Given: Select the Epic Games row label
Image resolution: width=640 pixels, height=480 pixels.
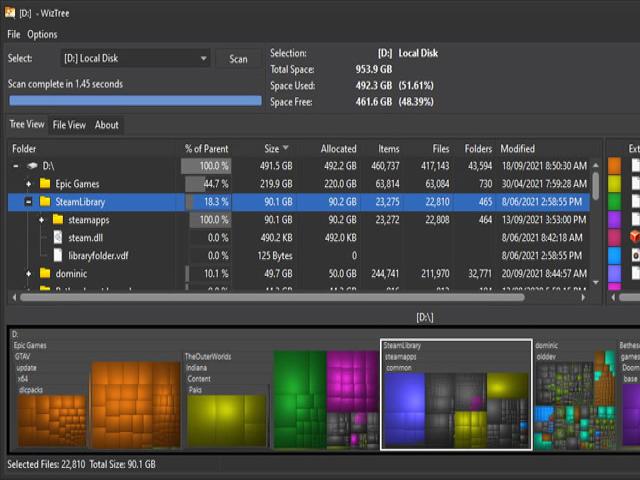Looking at the screenshot, I should click(x=77, y=184).
